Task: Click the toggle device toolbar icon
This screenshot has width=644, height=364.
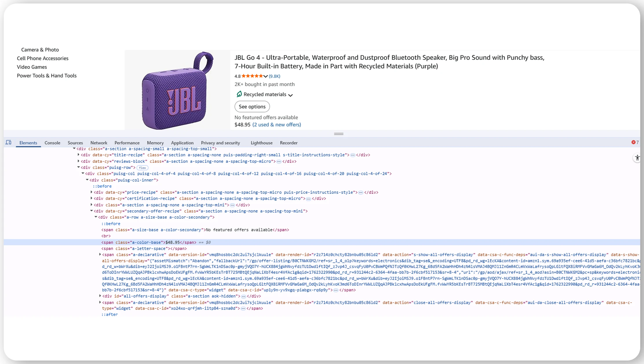Action: point(8,142)
